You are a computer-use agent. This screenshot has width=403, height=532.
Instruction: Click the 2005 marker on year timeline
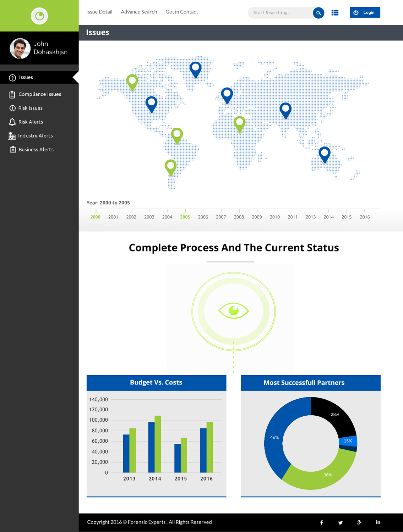point(185,217)
